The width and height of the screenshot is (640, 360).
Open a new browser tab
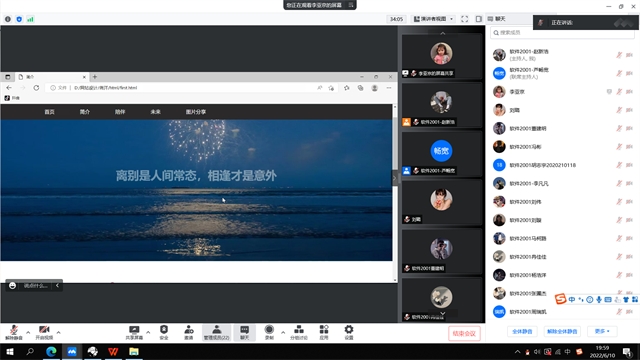(x=95, y=77)
